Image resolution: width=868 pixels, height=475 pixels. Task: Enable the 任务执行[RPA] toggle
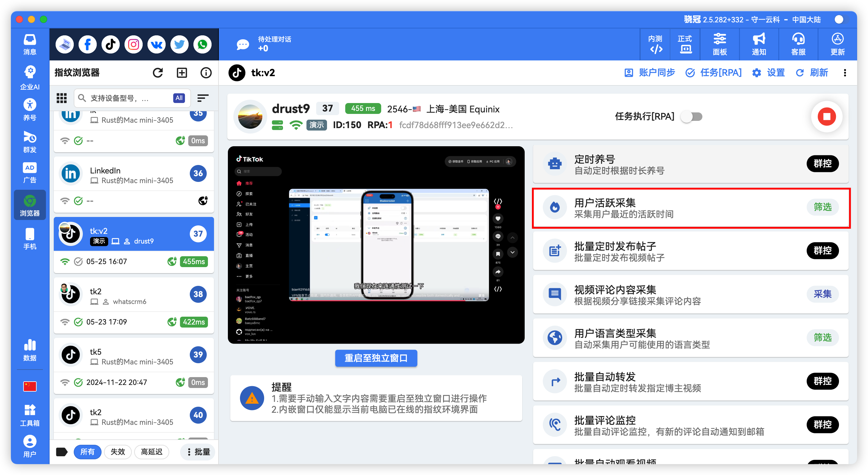point(691,117)
